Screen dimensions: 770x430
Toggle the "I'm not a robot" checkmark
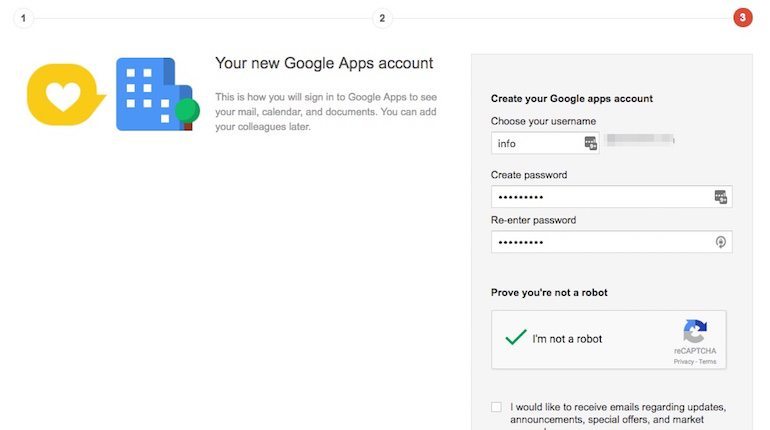[516, 338]
